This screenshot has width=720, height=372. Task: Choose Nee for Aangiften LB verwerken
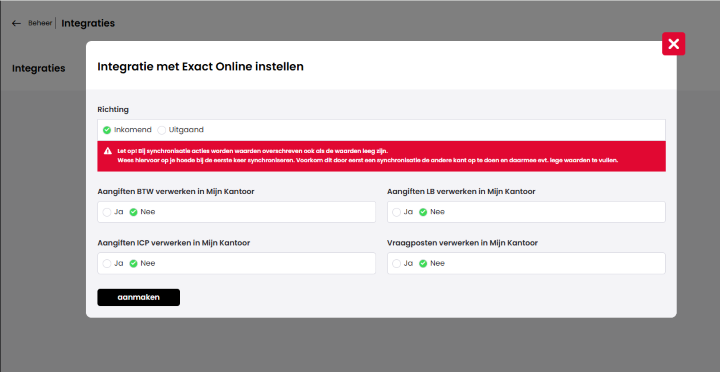click(x=423, y=212)
